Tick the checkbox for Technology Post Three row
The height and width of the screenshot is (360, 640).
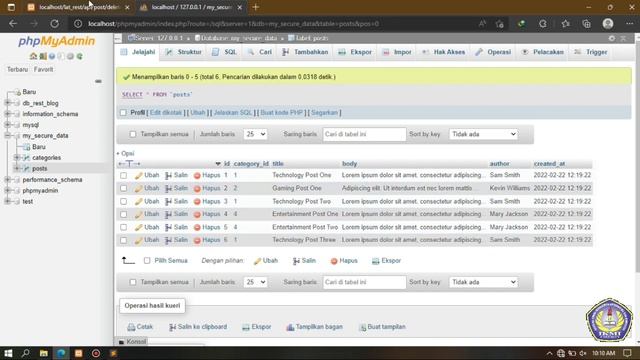pyautogui.click(x=123, y=240)
